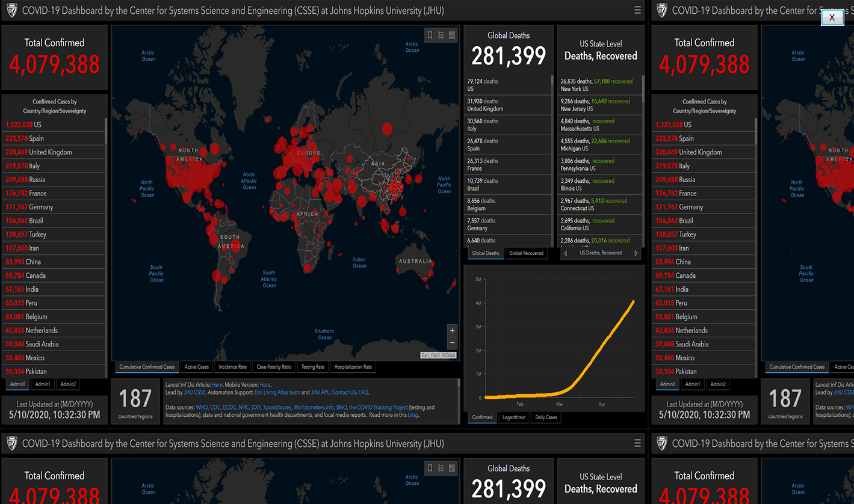Click legend list icon on lower-left dashboard map
854x504 pixels.
point(441,469)
